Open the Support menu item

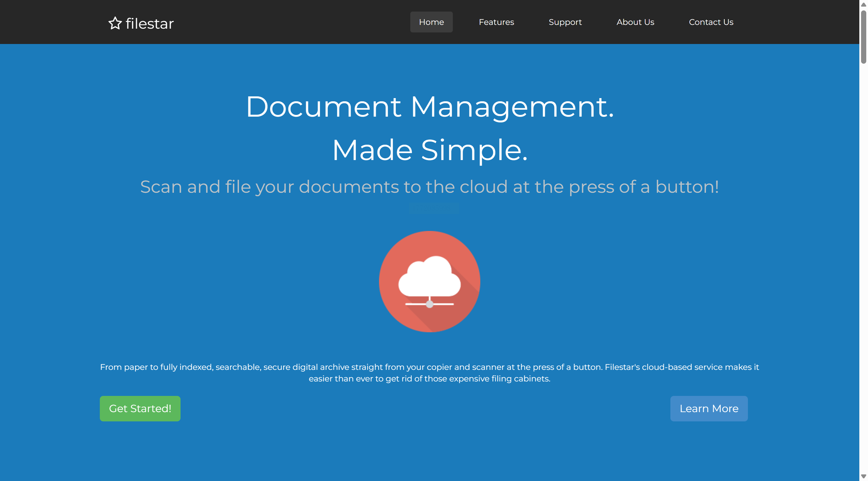[565, 22]
